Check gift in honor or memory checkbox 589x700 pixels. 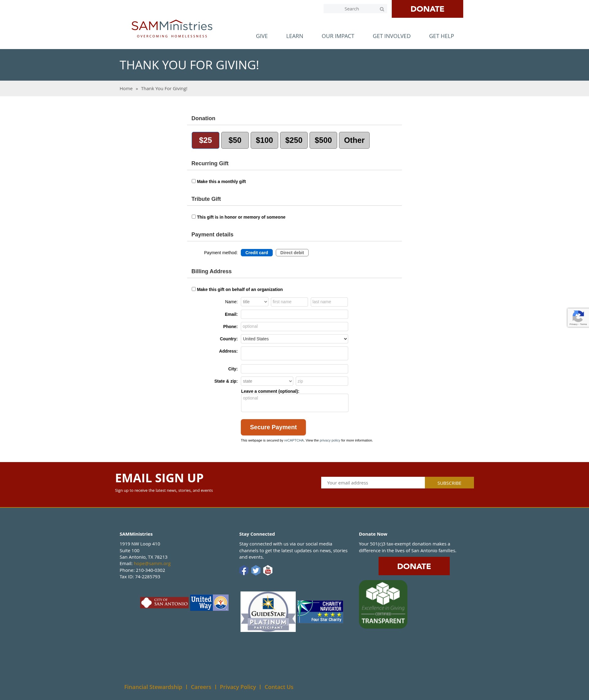click(194, 216)
